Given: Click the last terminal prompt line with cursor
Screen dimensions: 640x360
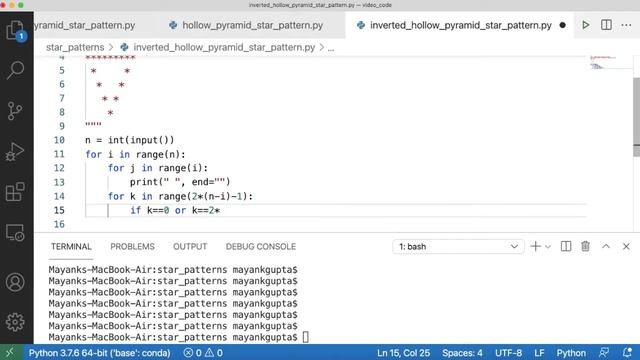Looking at the screenshot, I should pyautogui.click(x=179, y=337).
